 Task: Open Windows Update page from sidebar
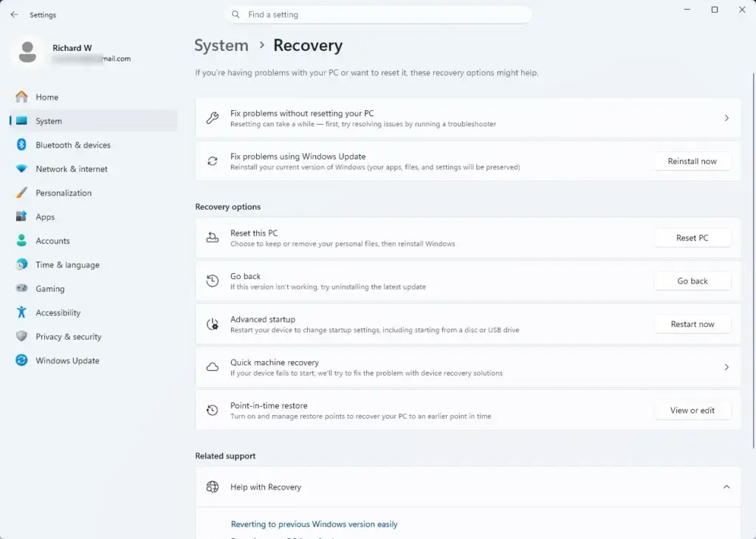(94, 360)
